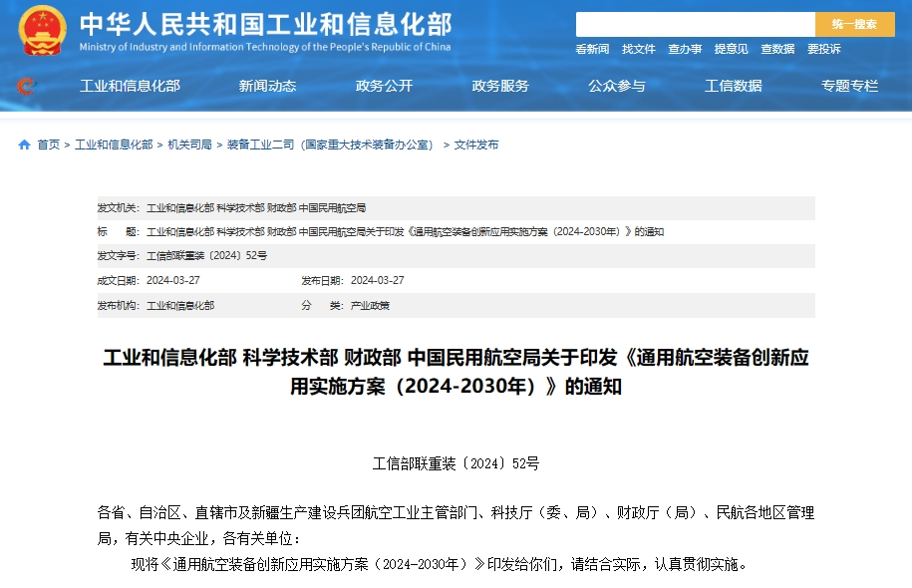Click 工业和信息化部 breadcrumb link
Image resolution: width=912 pixels, height=588 pixels.
coord(114,145)
